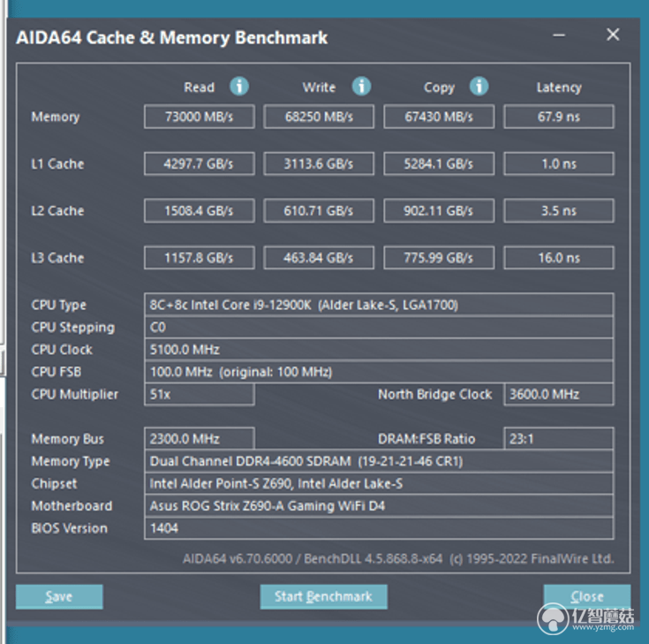The width and height of the screenshot is (649, 644).
Task: Click the info icon next to Write
Action: pyautogui.click(x=361, y=87)
